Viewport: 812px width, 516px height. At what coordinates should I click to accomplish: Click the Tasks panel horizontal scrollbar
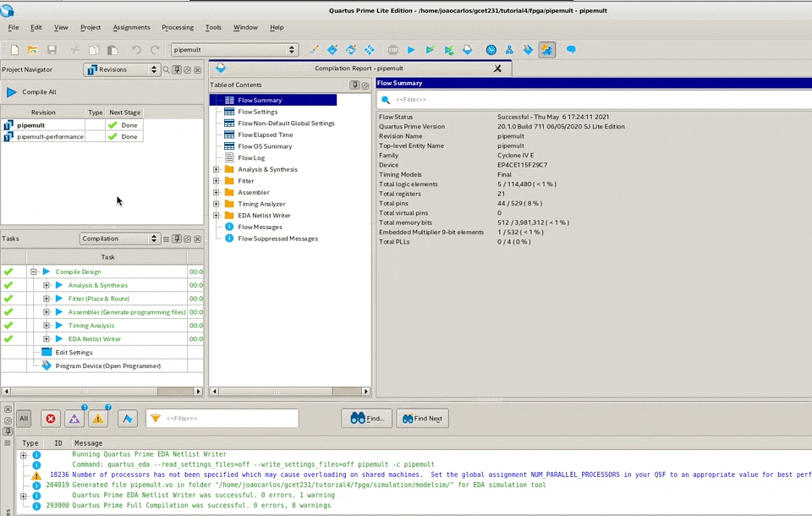(x=102, y=392)
